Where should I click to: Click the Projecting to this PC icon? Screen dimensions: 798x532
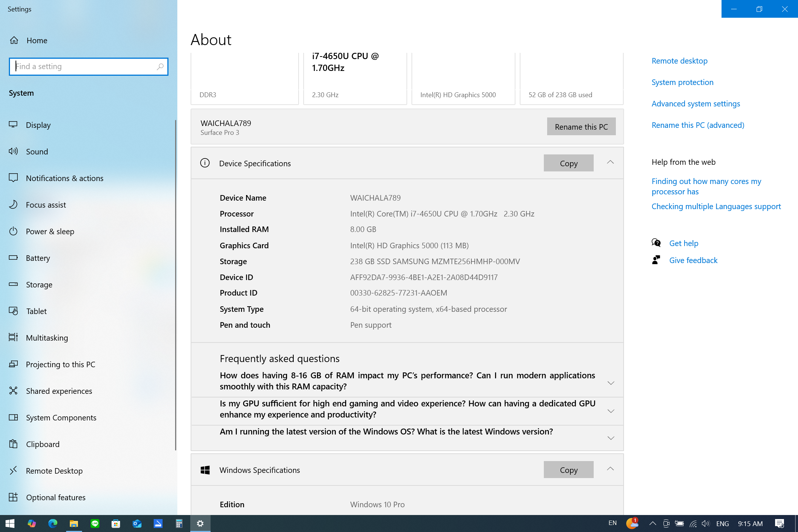click(x=13, y=364)
